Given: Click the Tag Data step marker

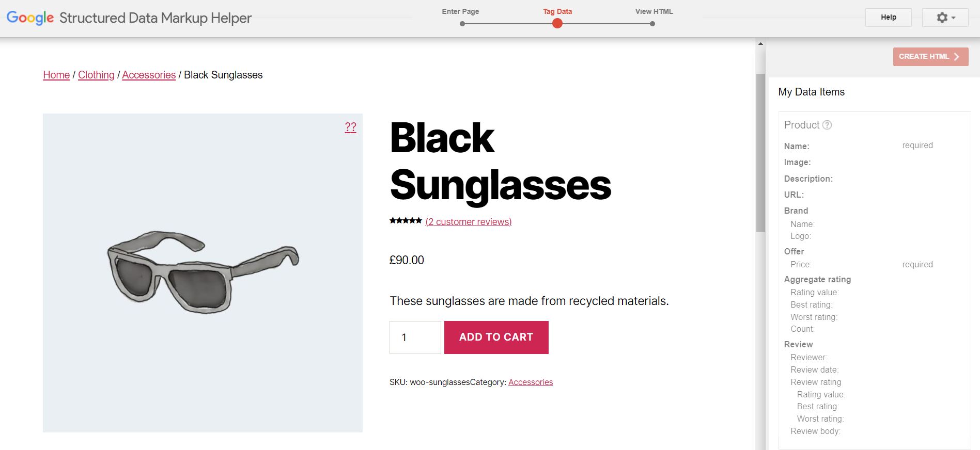Looking at the screenshot, I should click(557, 23).
